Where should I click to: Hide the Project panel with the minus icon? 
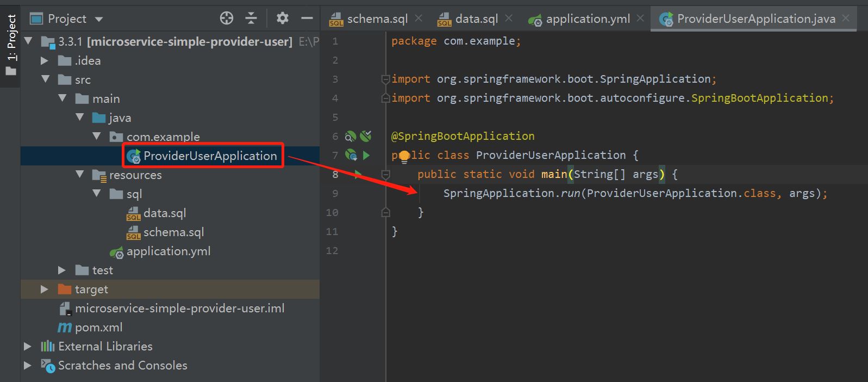click(x=307, y=19)
